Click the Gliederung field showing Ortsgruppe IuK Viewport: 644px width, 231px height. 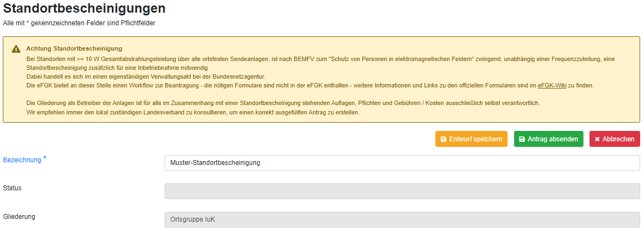coord(402,219)
